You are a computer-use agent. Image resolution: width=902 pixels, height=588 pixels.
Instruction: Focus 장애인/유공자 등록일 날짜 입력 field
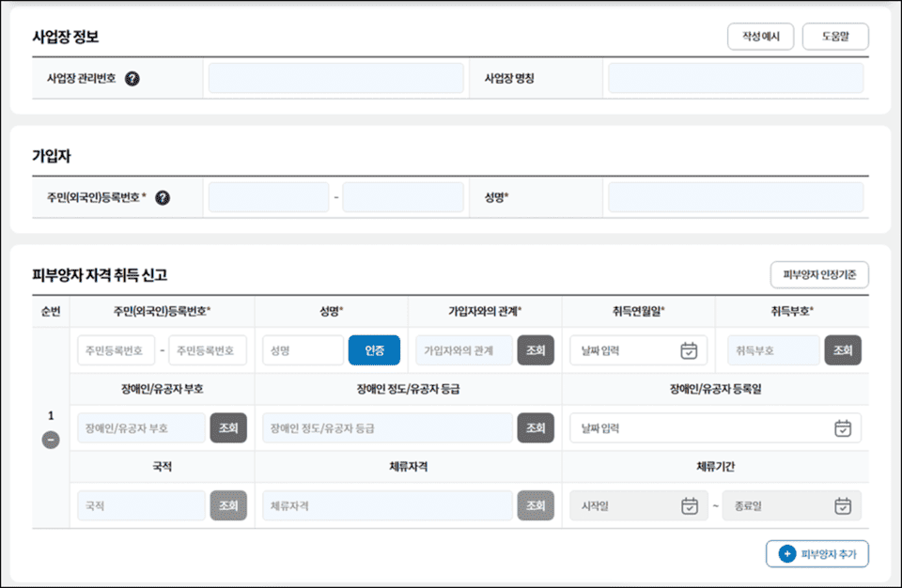coord(715,428)
